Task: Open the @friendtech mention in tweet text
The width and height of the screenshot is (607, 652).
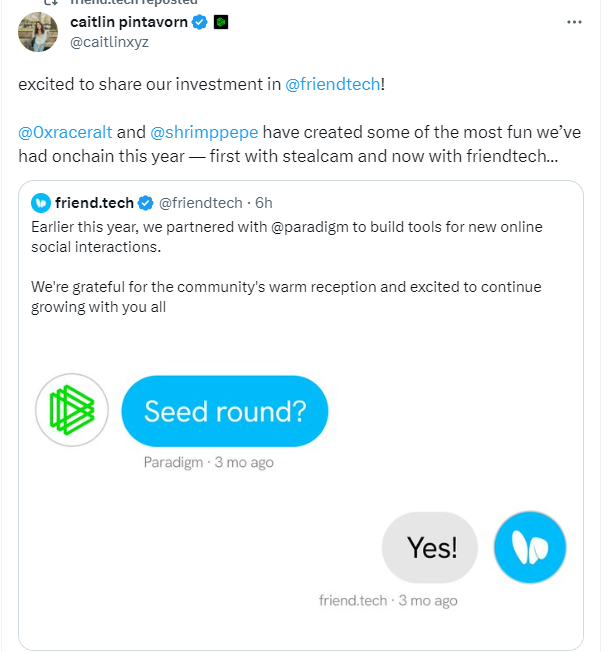Action: click(x=333, y=84)
